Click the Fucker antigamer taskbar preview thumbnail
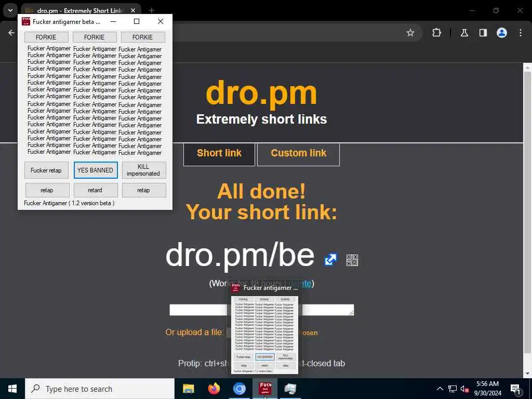This screenshot has height=399, width=532. [264, 335]
